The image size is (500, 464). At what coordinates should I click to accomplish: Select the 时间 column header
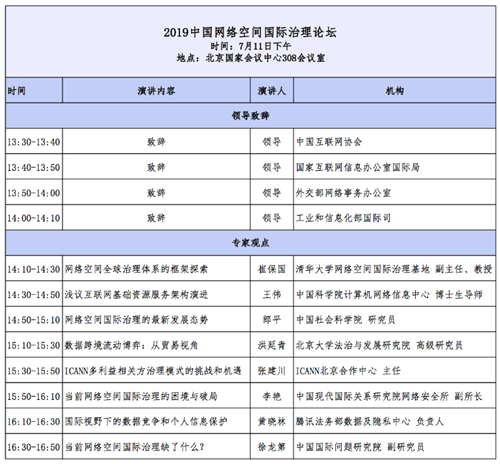tap(34, 90)
